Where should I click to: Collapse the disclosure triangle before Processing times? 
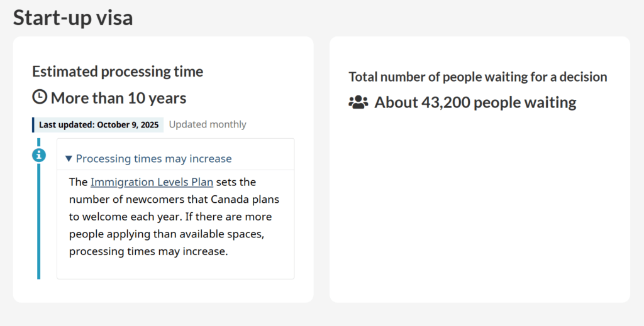click(x=69, y=159)
